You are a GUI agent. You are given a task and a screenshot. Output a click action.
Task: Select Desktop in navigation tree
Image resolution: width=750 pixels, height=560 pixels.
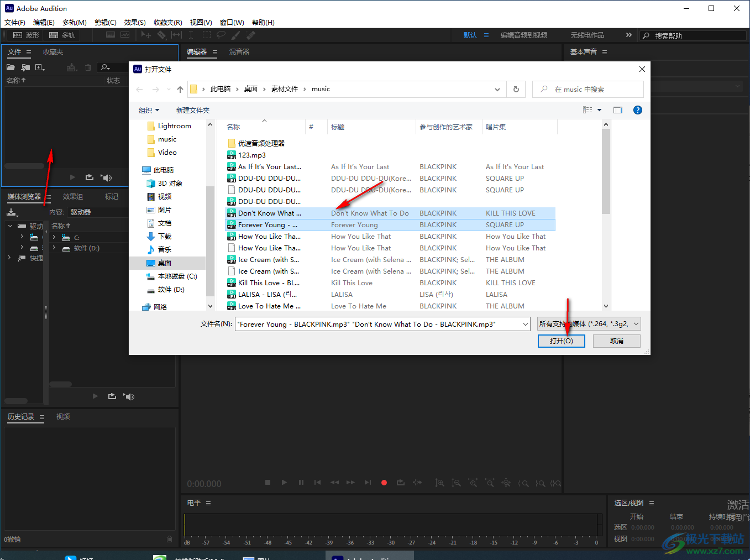click(x=164, y=263)
